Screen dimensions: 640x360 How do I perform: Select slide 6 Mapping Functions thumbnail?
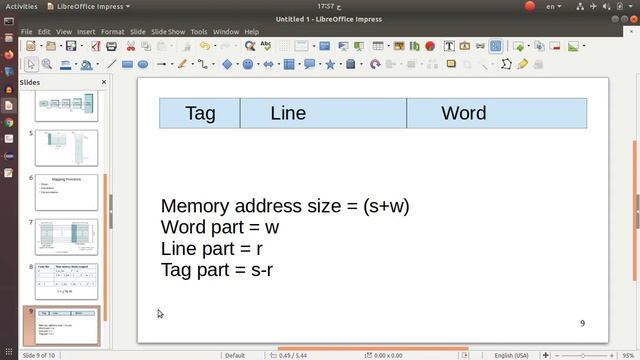(67, 192)
